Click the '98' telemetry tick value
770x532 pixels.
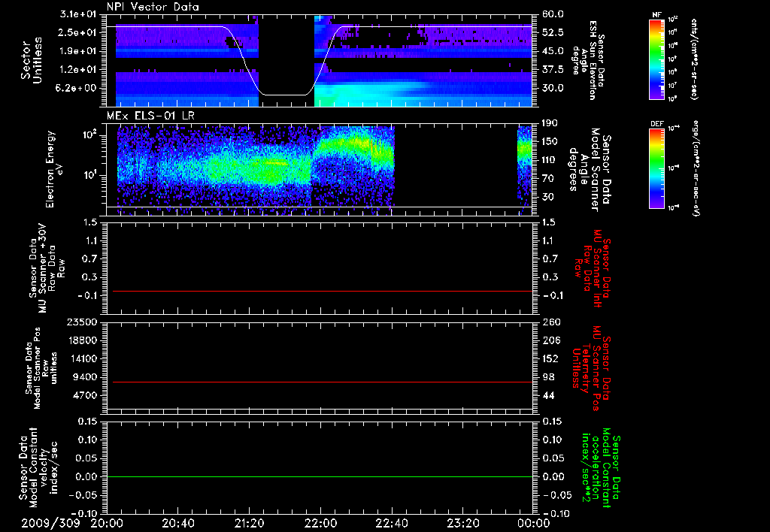548,377
